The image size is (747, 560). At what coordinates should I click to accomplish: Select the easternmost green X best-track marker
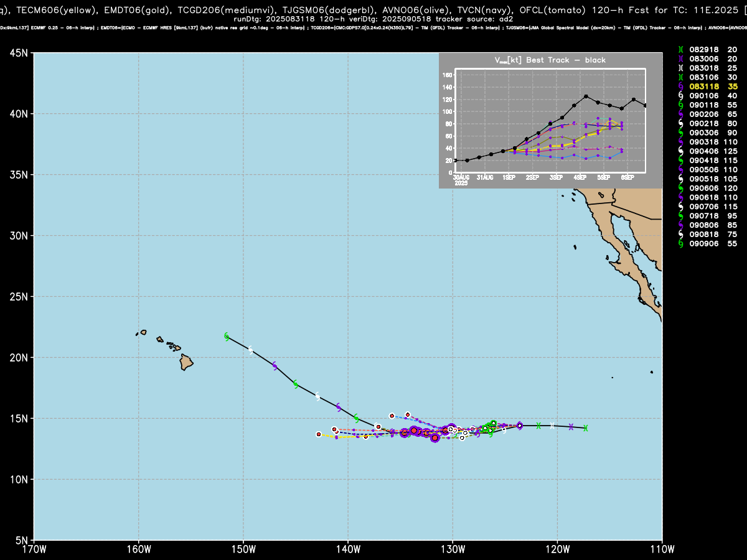586,427
